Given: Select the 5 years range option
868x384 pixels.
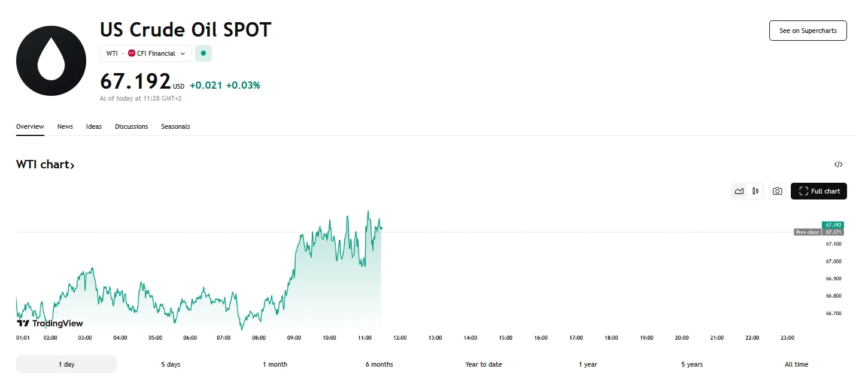Looking at the screenshot, I should pyautogui.click(x=691, y=364).
